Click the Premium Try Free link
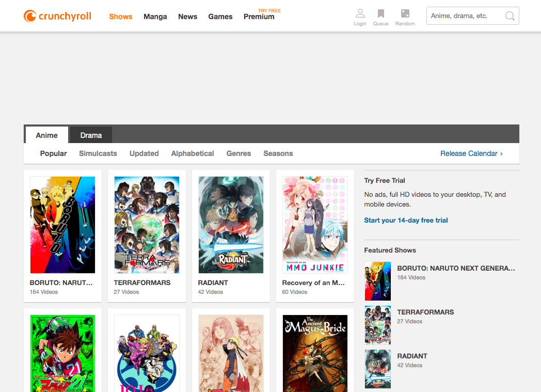This screenshot has width=541, height=392. [259, 17]
